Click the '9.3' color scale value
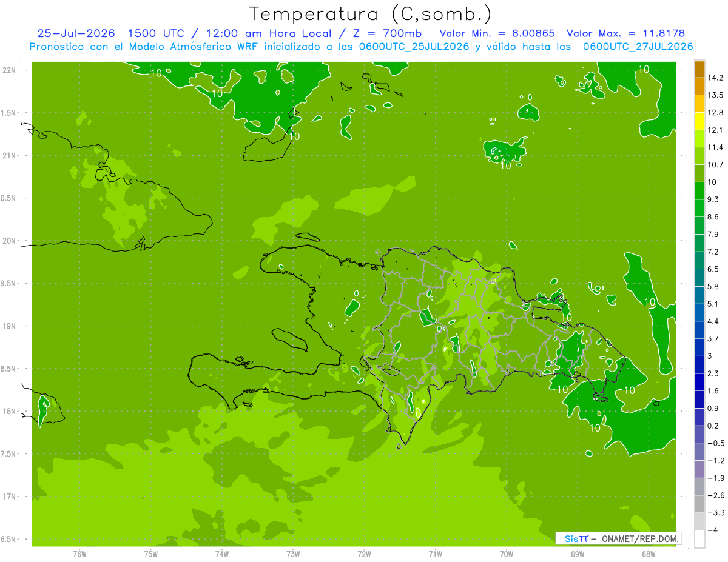Image resolution: width=728 pixels, height=562 pixels. 713,199
